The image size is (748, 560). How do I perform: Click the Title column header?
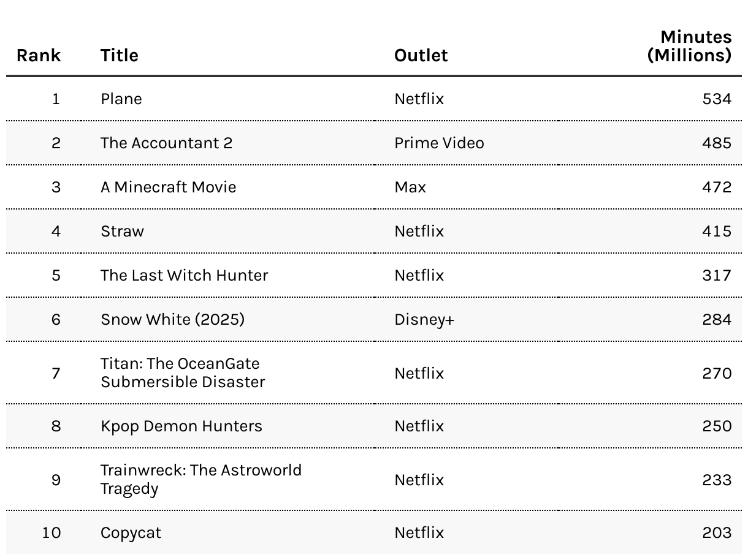120,55
